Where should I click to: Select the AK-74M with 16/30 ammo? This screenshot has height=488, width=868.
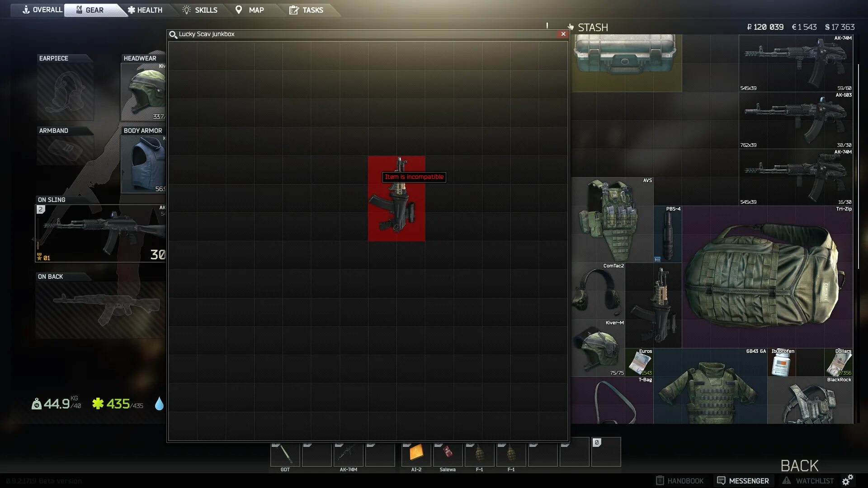tap(796, 178)
